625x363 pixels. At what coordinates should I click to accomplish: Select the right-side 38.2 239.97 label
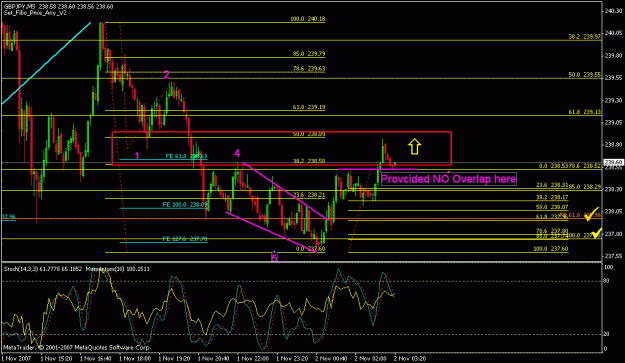click(584, 37)
